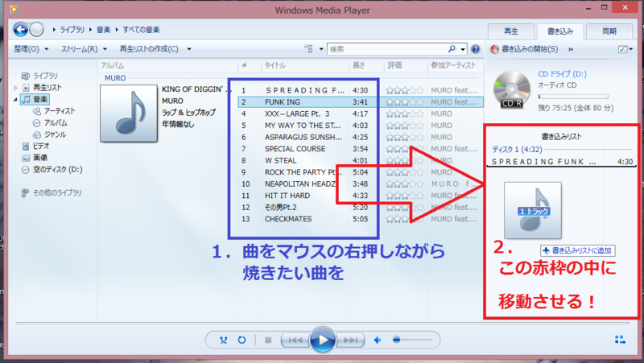Click ライブラリ in the breadcrumb path
Viewport: 644px width, 363px height.
click(72, 30)
